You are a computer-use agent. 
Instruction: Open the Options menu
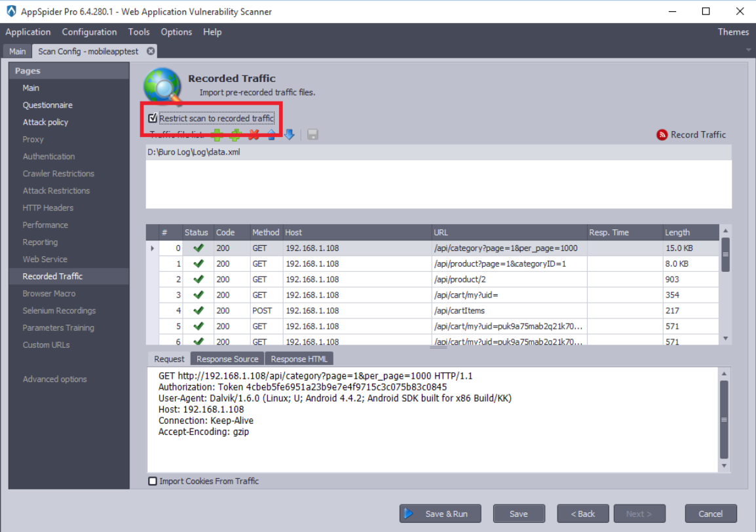click(x=176, y=32)
